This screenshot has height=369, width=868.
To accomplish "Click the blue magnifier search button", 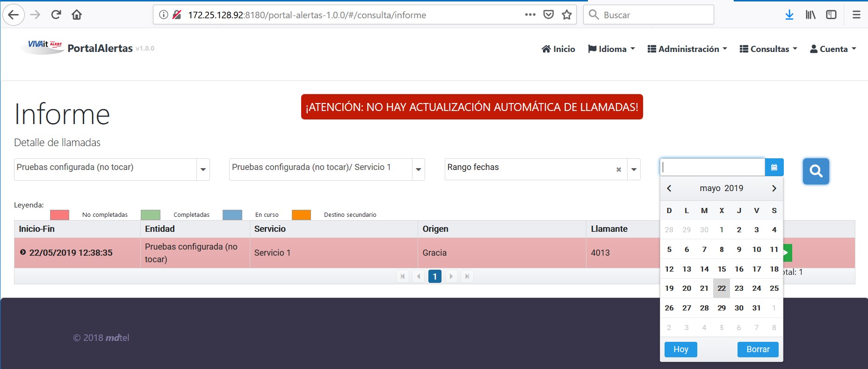I will tap(816, 171).
